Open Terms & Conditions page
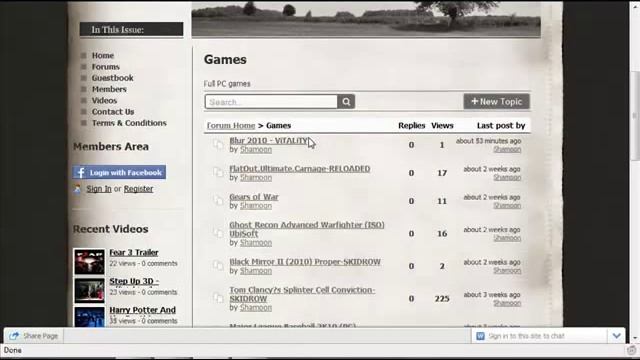The height and width of the screenshot is (360, 640). click(x=129, y=123)
